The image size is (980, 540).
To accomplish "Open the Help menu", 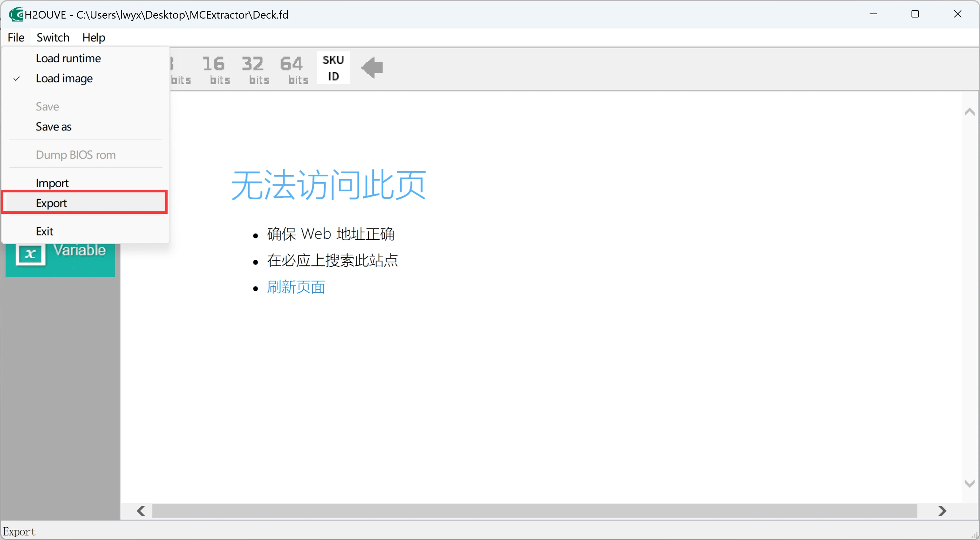I will pos(94,37).
